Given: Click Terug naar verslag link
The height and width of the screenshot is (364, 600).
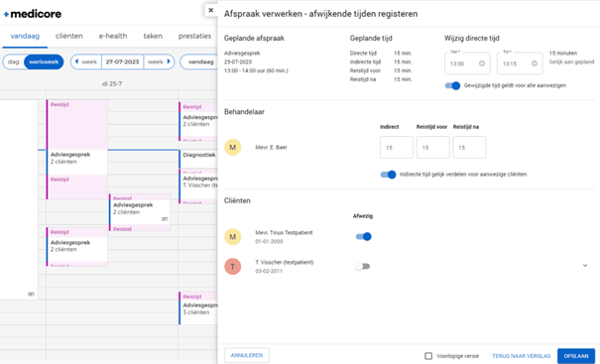Looking at the screenshot, I should point(522,356).
